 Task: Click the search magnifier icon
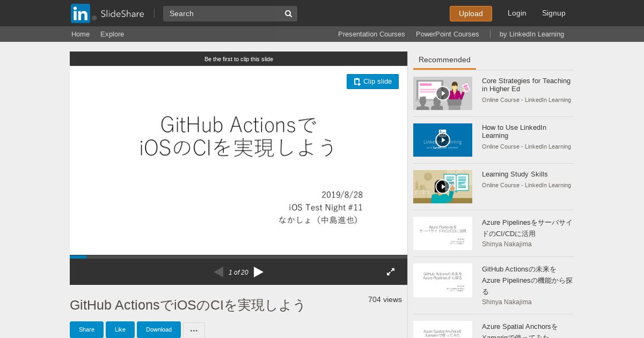(288, 13)
